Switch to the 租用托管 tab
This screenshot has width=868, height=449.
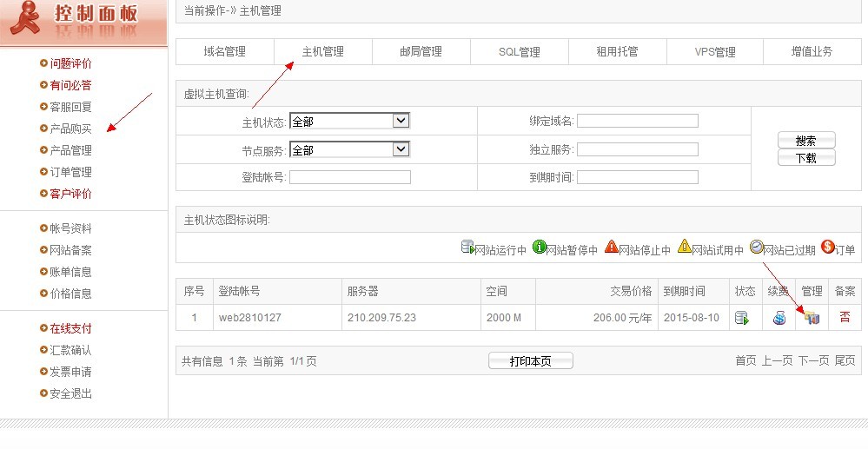pyautogui.click(x=617, y=51)
